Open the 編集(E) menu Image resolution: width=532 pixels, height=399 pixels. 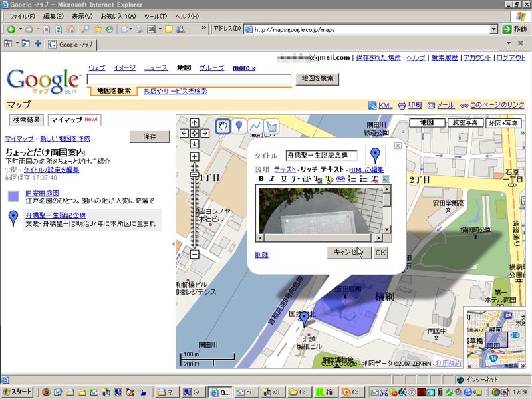pos(53,16)
